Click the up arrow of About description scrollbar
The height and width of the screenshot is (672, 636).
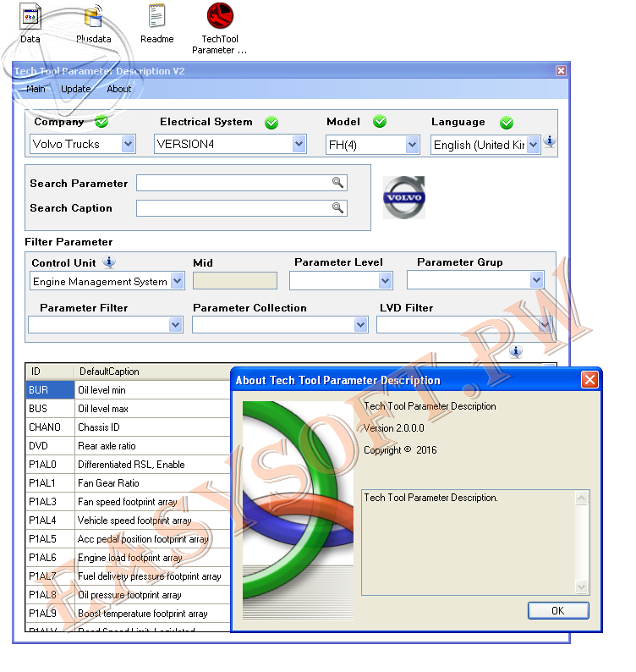coord(582,498)
